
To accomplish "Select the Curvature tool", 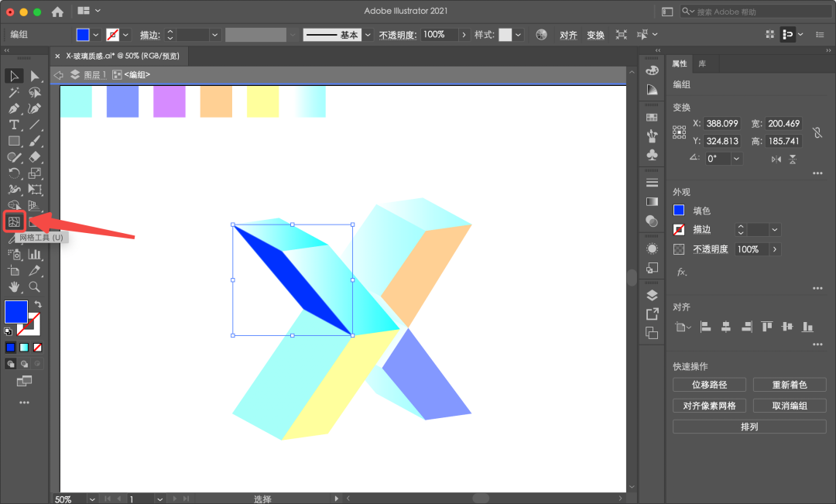I will pyautogui.click(x=35, y=109).
